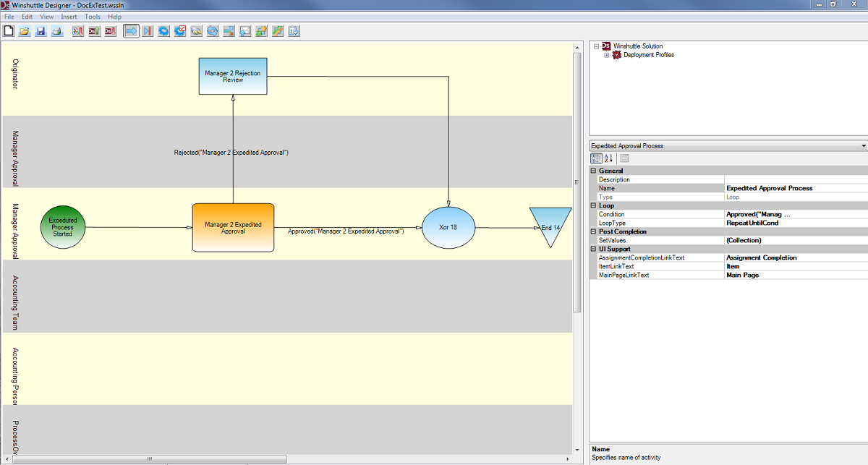Screen dimensions: 868x465
Task: Click the colorful icon with red down arrow
Action: coord(77,31)
